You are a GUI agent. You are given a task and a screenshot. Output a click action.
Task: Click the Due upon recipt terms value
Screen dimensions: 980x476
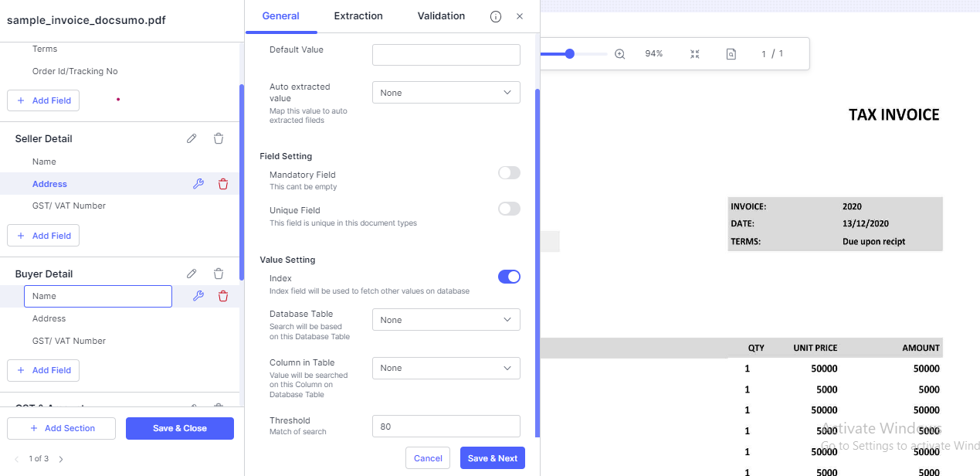pyautogui.click(x=873, y=241)
